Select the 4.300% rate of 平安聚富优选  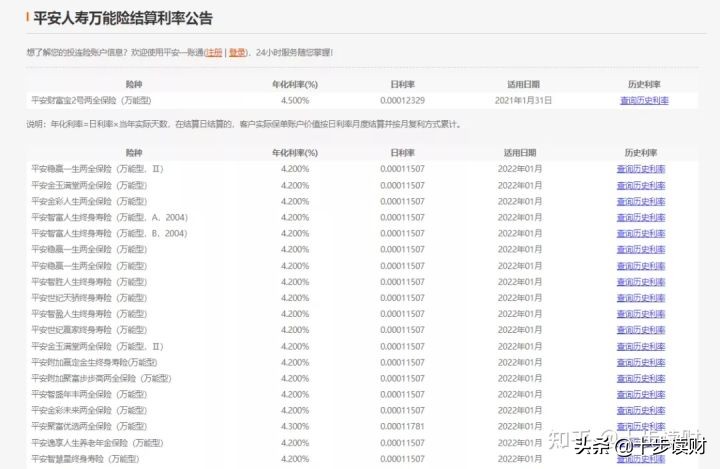coord(295,427)
